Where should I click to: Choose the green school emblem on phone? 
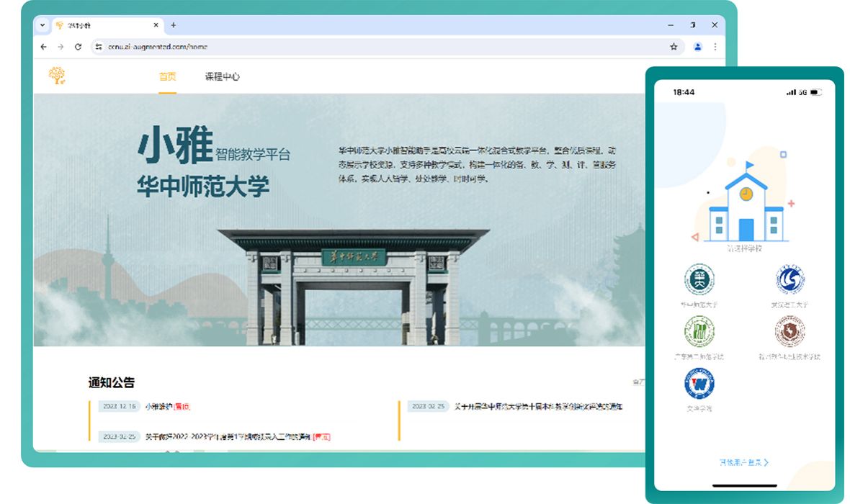point(699,331)
